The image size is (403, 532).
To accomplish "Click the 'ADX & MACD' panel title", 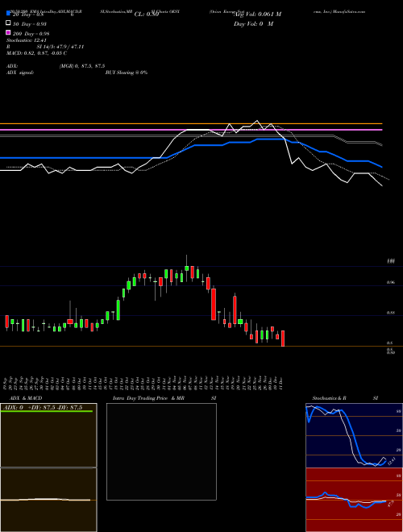I will (x=26, y=398).
